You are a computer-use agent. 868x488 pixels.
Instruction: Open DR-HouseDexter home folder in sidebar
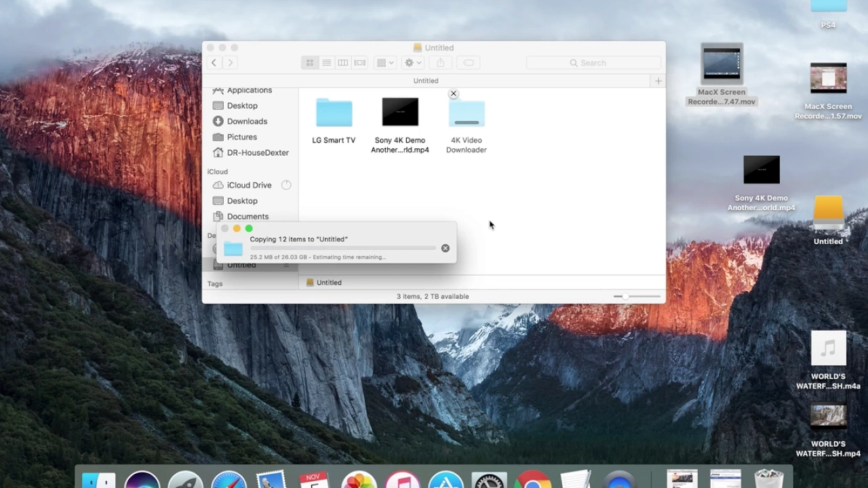click(258, 152)
